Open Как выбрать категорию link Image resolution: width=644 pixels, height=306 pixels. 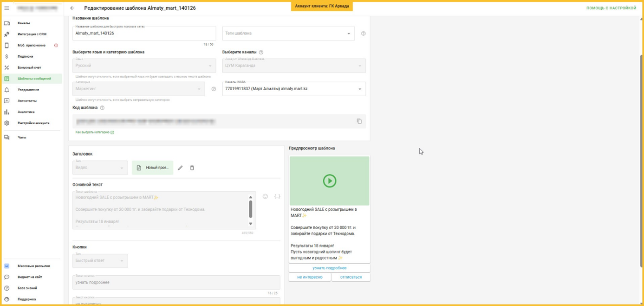[94, 132]
